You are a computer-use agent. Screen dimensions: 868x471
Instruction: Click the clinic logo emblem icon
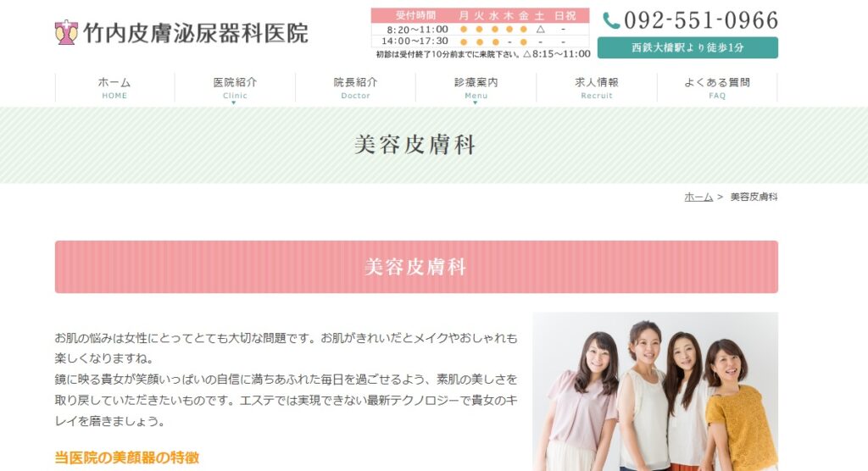click(x=66, y=32)
